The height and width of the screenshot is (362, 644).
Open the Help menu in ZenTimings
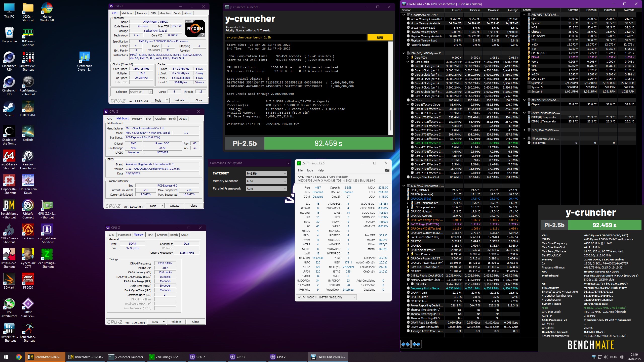coord(320,170)
